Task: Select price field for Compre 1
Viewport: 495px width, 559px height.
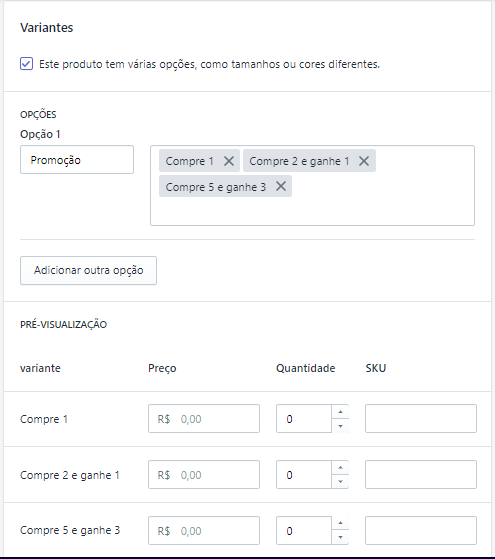Action: (x=204, y=419)
